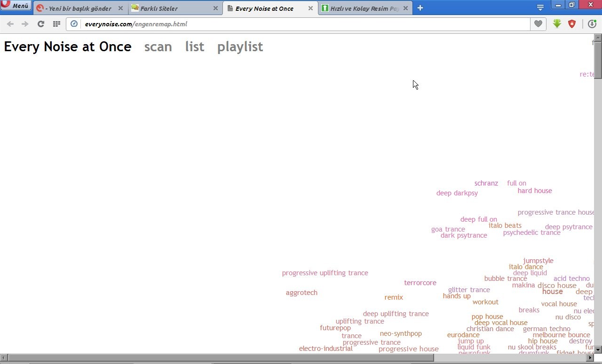Select the 'deep darkpsy' genre

457,193
